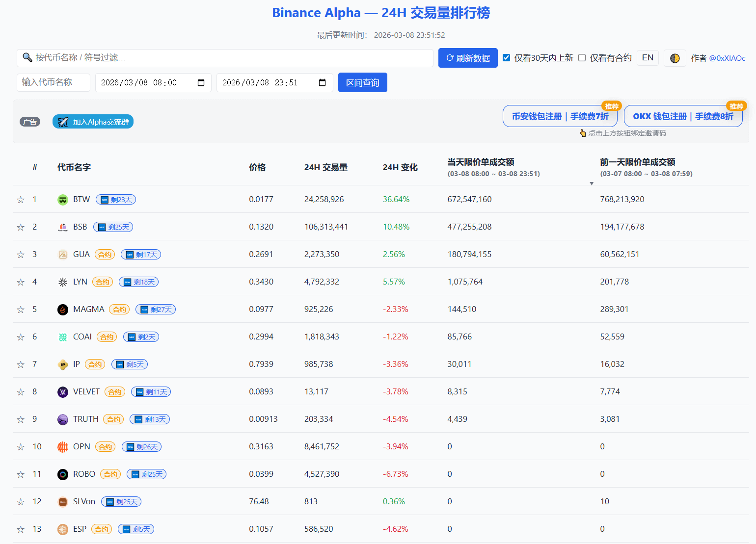This screenshot has width=756, height=544.
Task: Click the TRUTH token logo
Action: (x=63, y=419)
